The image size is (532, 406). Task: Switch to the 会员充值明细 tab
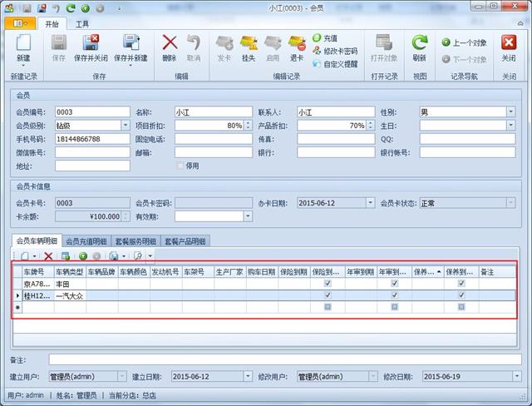pyautogui.click(x=88, y=241)
